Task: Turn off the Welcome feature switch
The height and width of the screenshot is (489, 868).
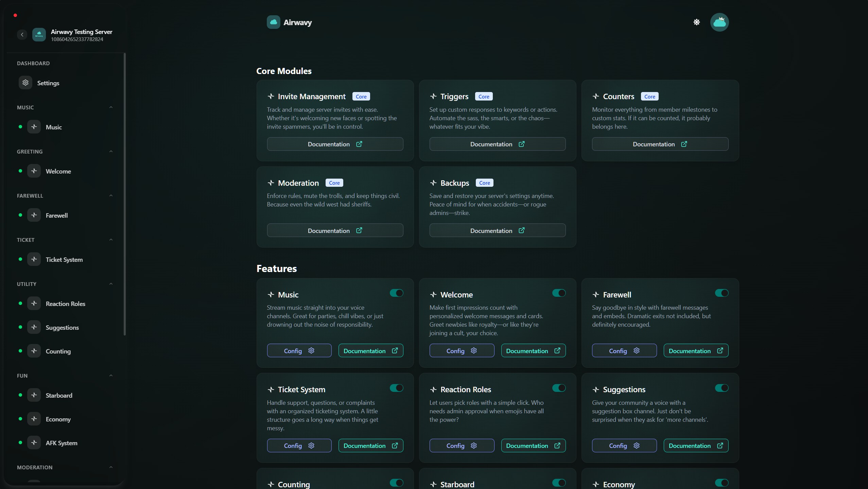Action: click(559, 293)
